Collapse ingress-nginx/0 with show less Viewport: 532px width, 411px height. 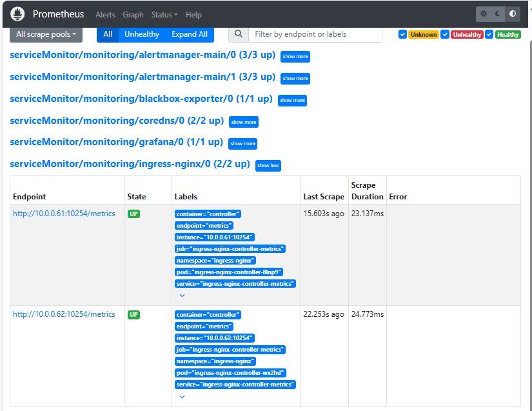tap(268, 165)
